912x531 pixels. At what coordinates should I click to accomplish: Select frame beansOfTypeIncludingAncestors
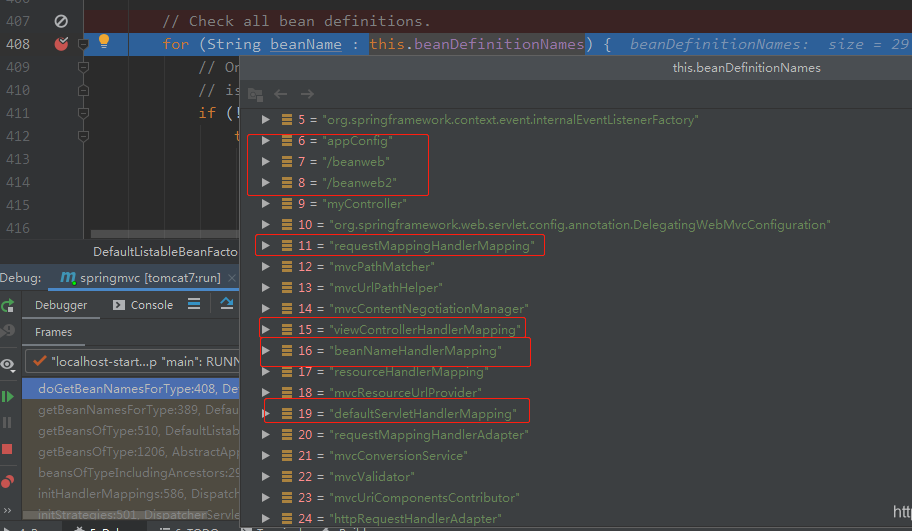point(131,472)
